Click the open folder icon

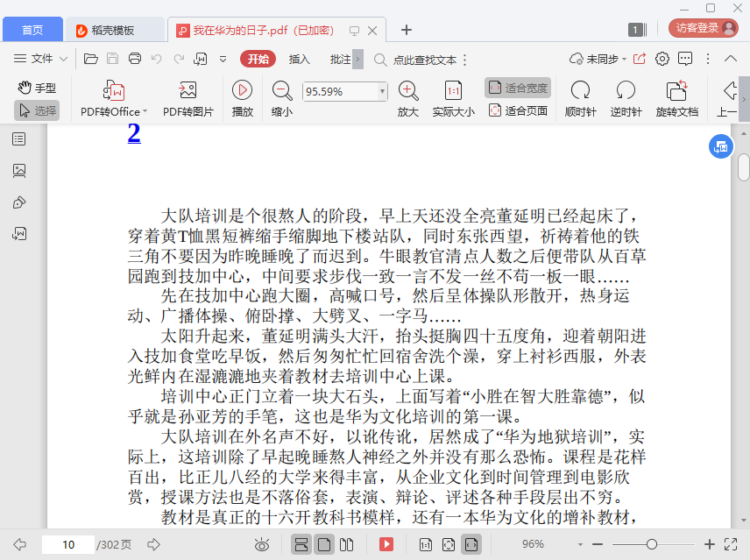click(91, 59)
